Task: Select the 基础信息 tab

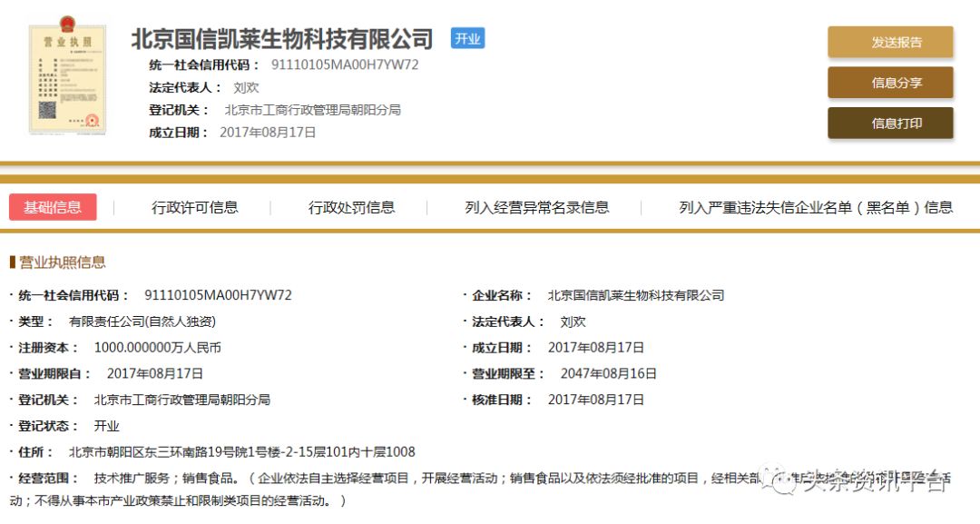Action: click(53, 207)
